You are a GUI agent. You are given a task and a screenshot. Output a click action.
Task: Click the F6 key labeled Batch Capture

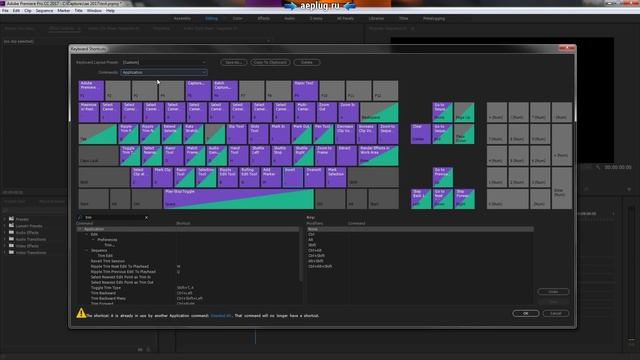pos(225,90)
